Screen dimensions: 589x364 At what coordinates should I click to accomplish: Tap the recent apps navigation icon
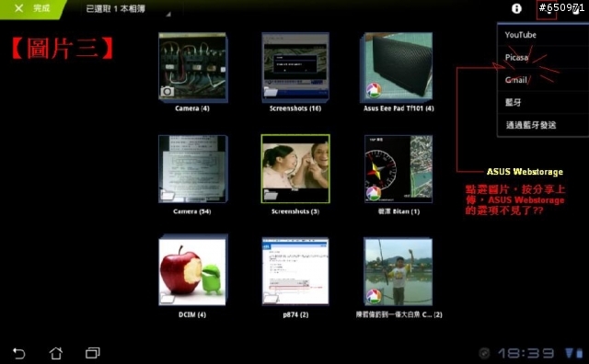click(x=93, y=353)
